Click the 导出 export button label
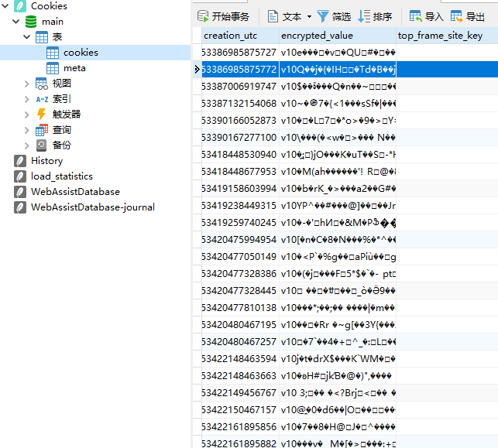The width and height of the screenshot is (498, 448). [476, 16]
